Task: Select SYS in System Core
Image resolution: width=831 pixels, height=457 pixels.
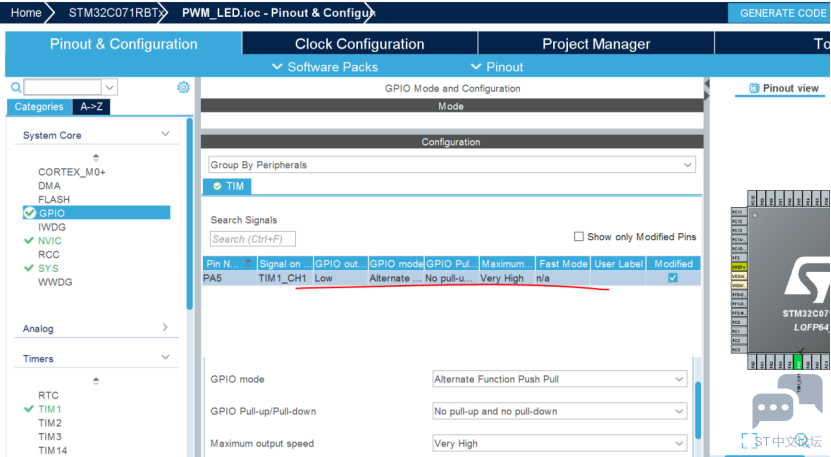Action: 48,268
